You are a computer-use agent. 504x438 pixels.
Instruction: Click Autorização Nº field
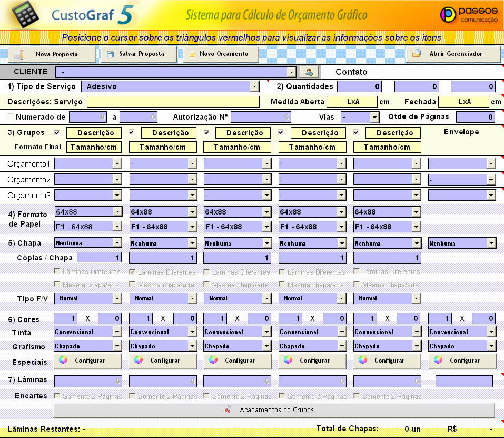pos(261,117)
